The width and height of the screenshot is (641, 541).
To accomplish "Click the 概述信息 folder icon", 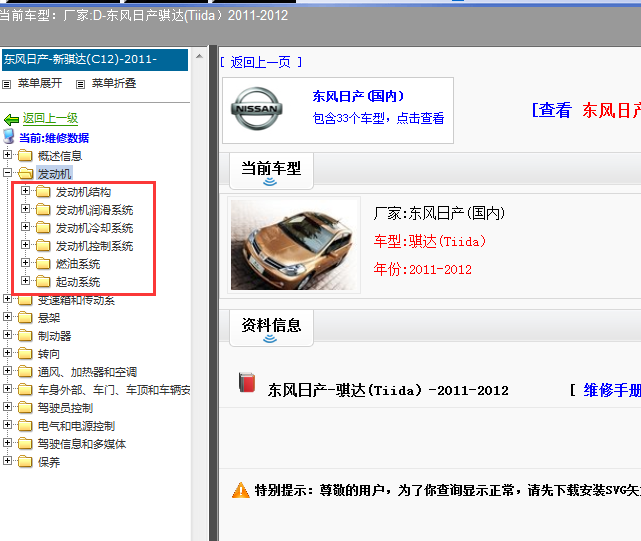I will pos(25,155).
